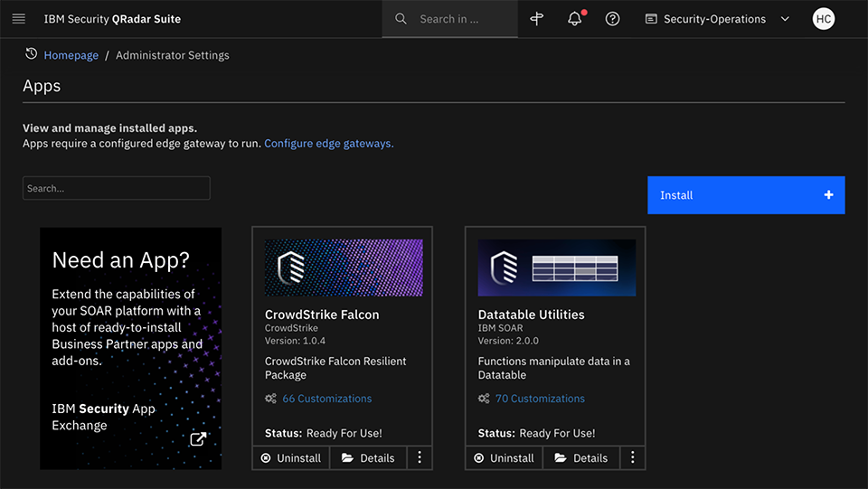Focus the apps Search field
Image resolution: width=868 pixels, height=489 pixels.
click(117, 188)
